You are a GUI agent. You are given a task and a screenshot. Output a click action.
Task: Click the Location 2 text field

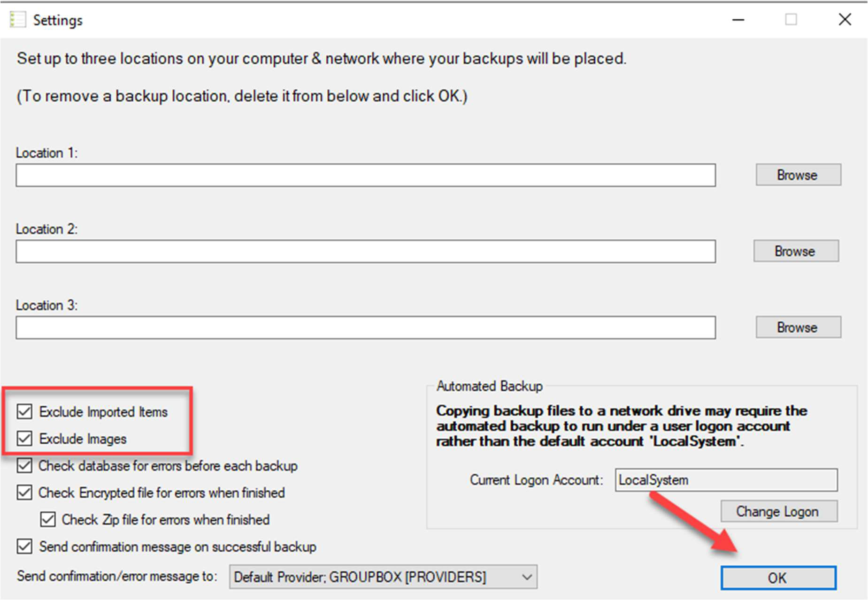[x=365, y=251]
